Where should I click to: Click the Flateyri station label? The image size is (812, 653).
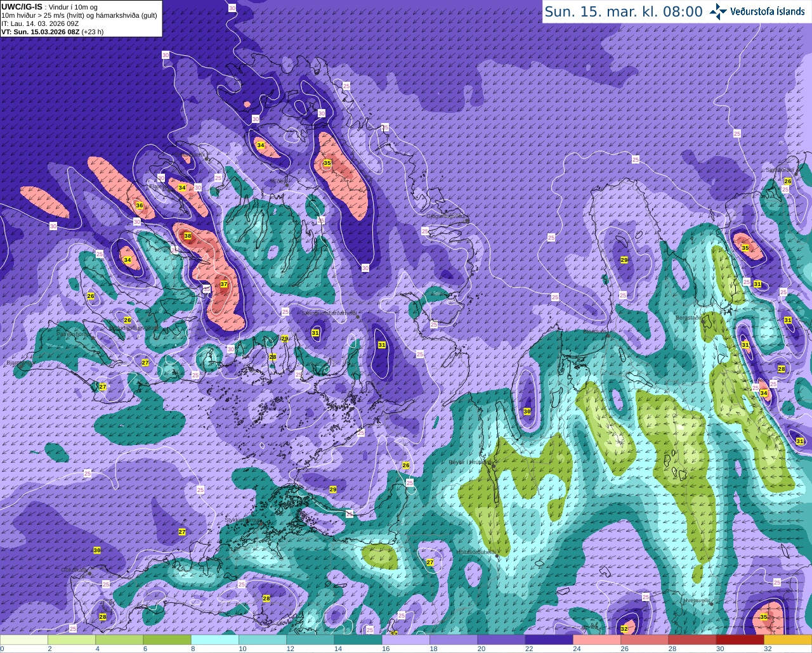(159, 186)
